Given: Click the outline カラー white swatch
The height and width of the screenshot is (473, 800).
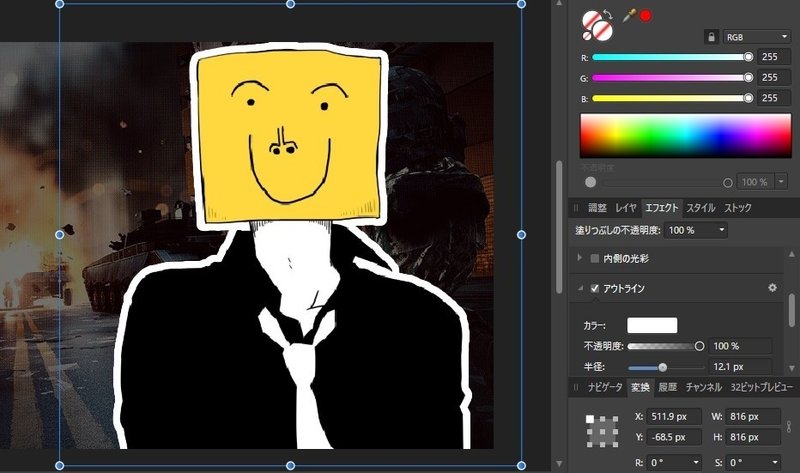Looking at the screenshot, I should click(652, 325).
